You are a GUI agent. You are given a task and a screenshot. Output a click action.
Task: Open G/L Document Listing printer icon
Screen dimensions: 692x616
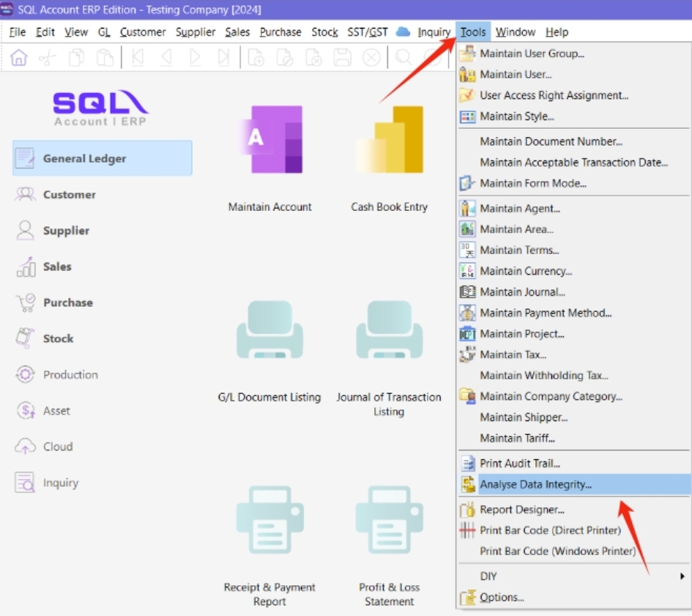point(269,334)
